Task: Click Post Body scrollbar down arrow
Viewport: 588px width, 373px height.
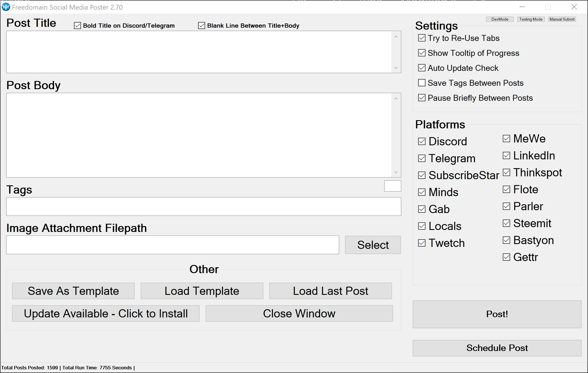Action: point(396,172)
